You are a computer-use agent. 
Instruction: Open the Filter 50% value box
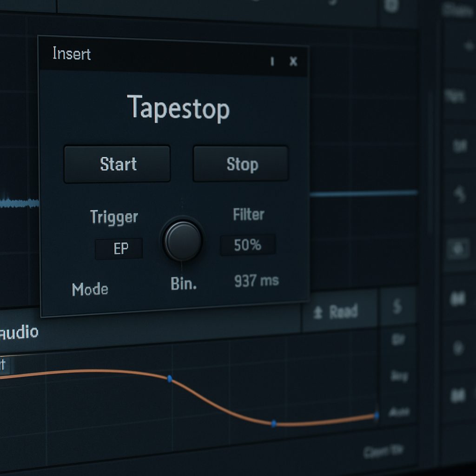[x=248, y=245]
